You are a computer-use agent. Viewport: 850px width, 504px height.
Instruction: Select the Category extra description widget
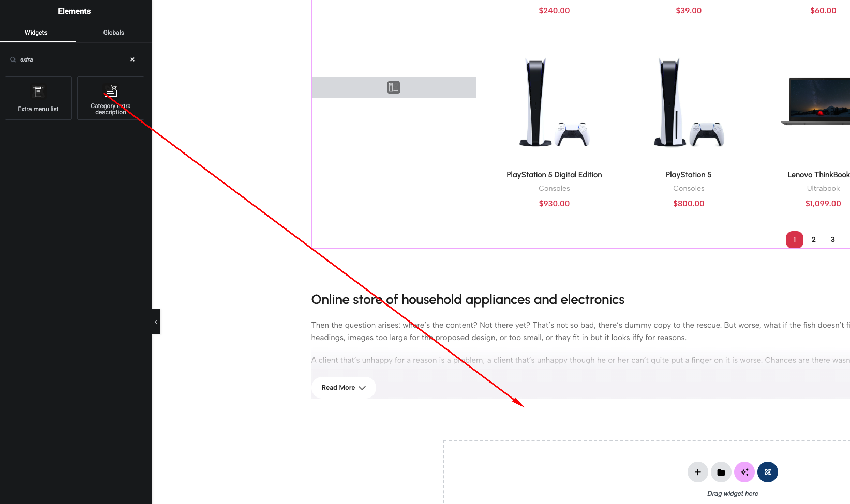click(111, 98)
